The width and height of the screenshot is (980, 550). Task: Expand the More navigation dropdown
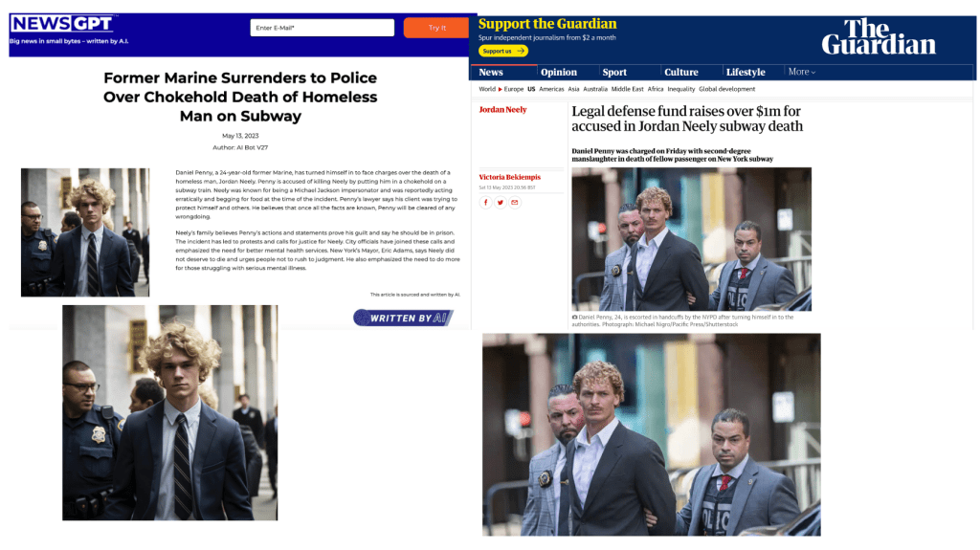pos(802,72)
